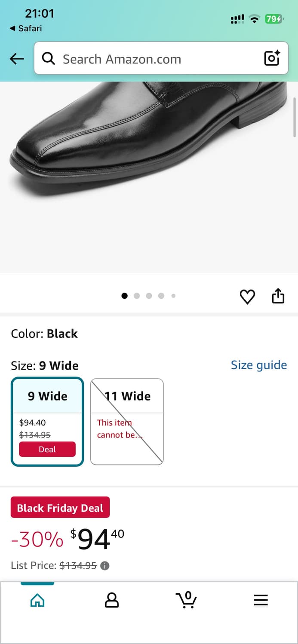Tap the red Deal label

tap(47, 450)
